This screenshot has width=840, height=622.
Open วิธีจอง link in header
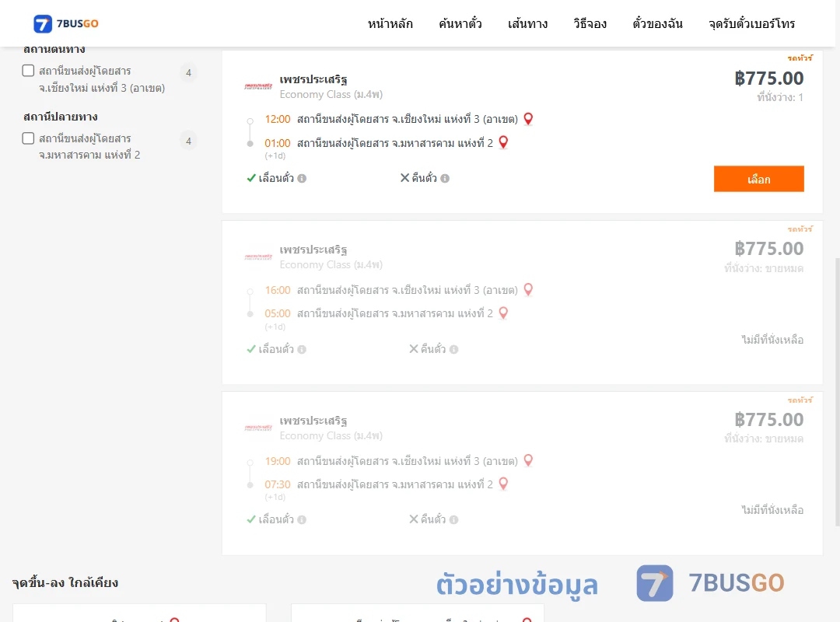pyautogui.click(x=590, y=23)
